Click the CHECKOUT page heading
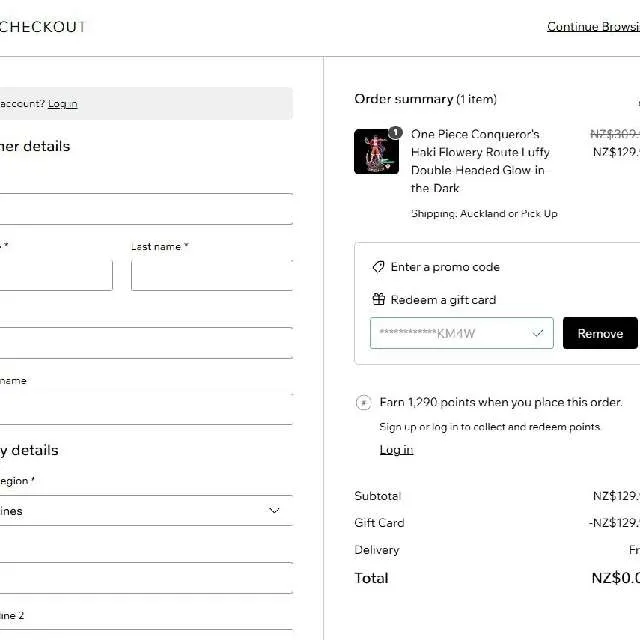 point(42,27)
